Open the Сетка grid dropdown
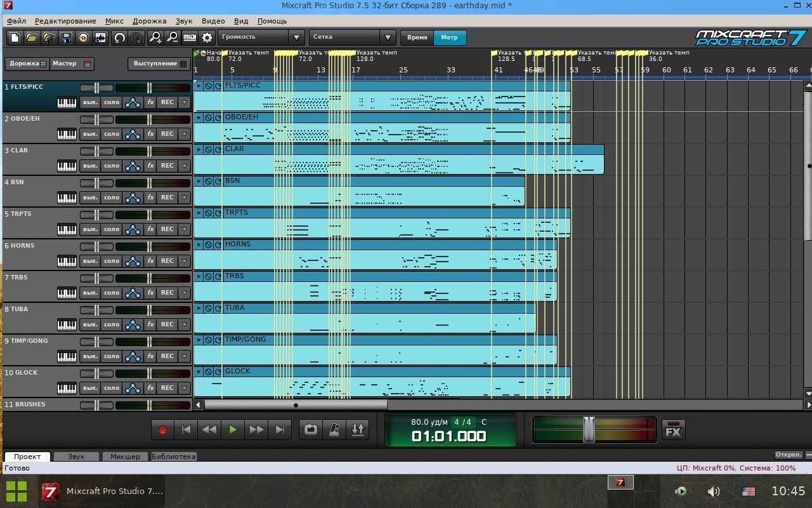 [x=353, y=37]
